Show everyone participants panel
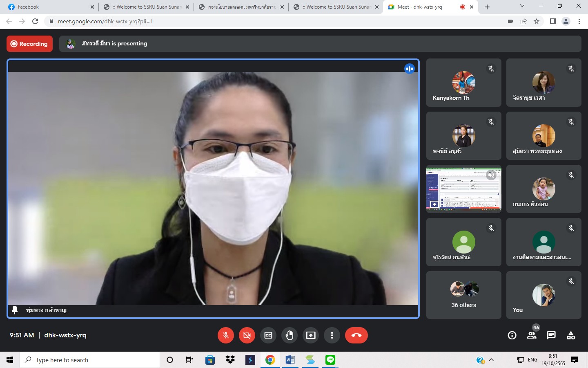The width and height of the screenshot is (588, 368). [x=532, y=335]
